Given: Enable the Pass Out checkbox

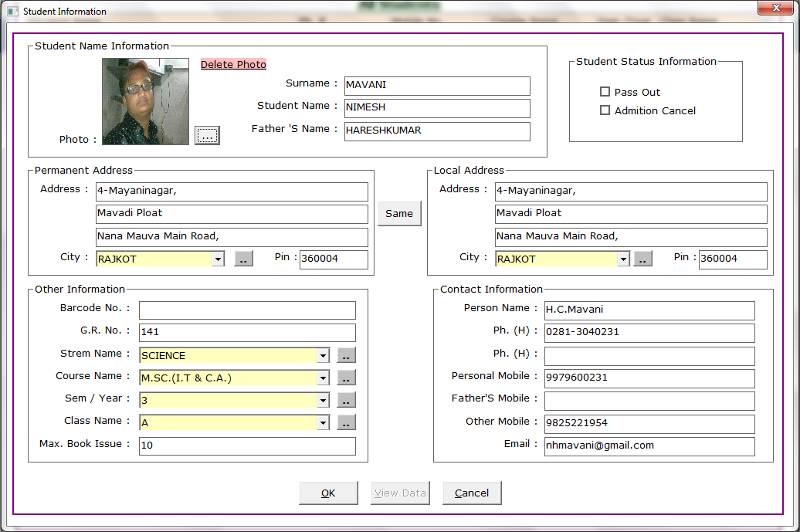Looking at the screenshot, I should click(605, 92).
